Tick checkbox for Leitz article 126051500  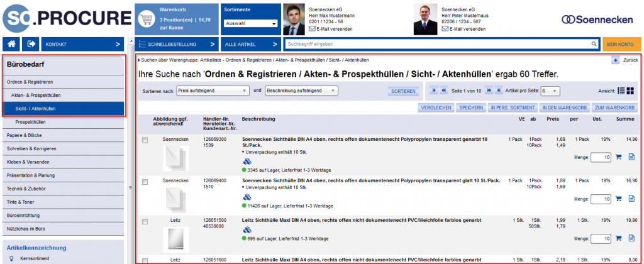(145, 221)
